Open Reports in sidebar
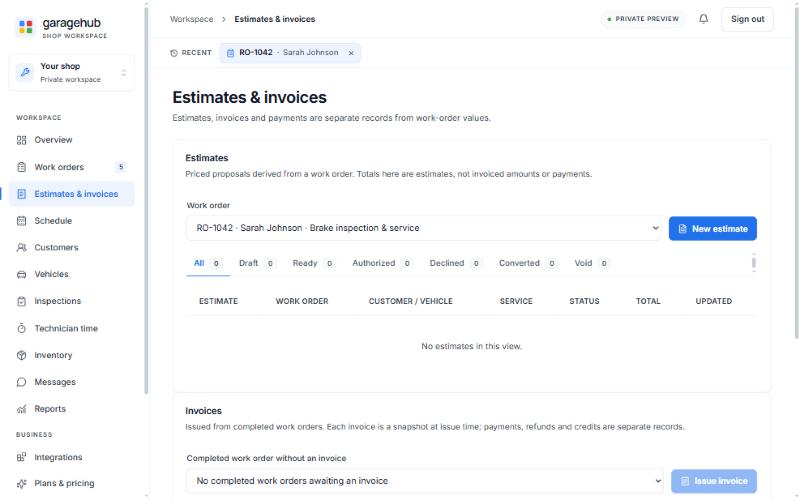The height and width of the screenshot is (500, 800). click(71, 409)
